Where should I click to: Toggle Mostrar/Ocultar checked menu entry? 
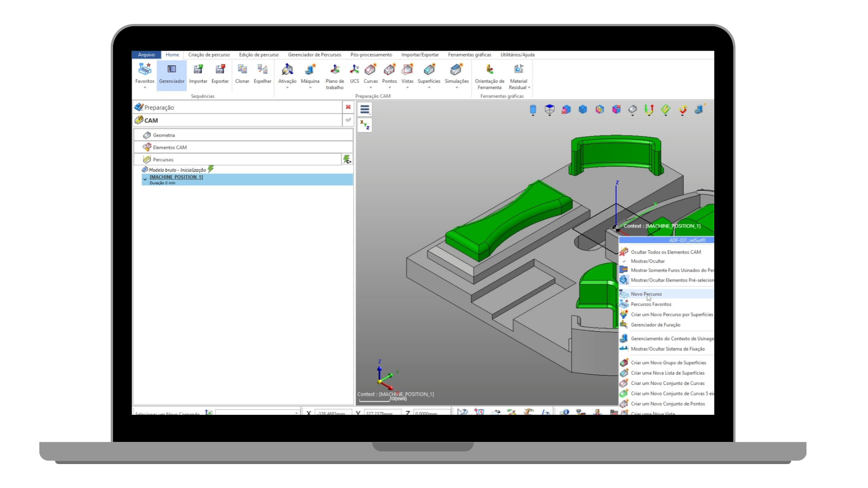(x=647, y=261)
